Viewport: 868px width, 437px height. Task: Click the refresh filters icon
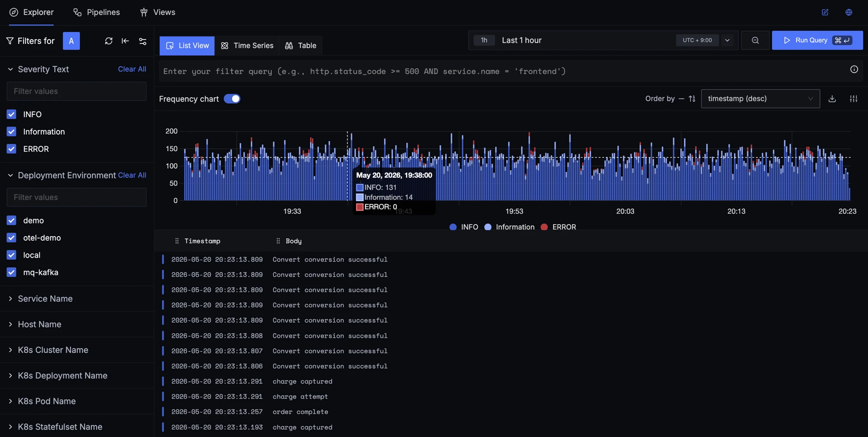108,41
